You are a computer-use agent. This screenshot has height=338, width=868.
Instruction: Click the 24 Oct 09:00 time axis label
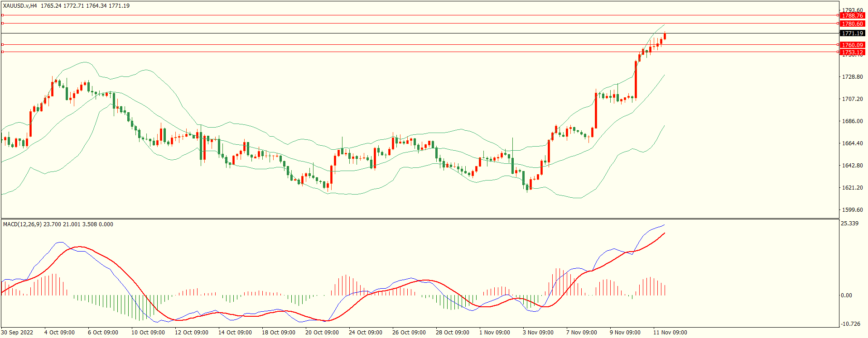(365, 333)
